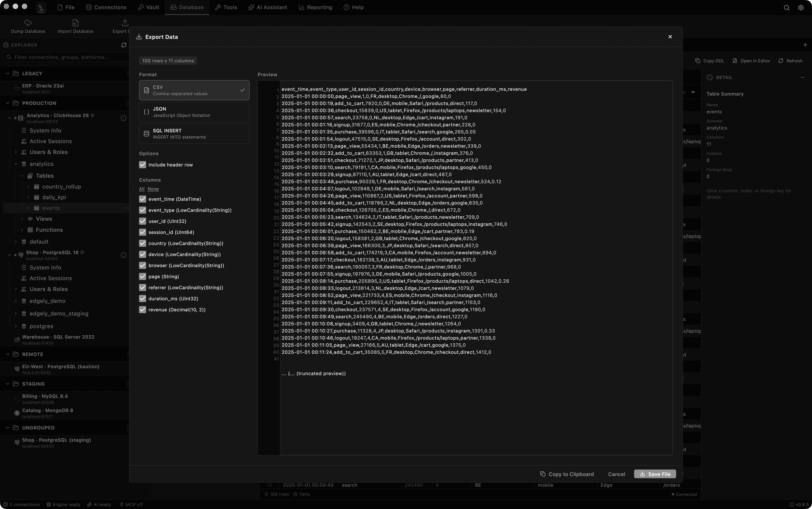This screenshot has width=812, height=509.
Task: Click Cancel in the Export Data dialog
Action: tap(617, 474)
